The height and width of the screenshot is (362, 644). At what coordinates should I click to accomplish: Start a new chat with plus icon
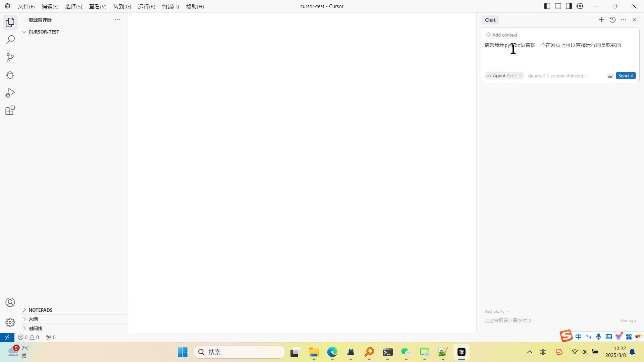point(601,20)
